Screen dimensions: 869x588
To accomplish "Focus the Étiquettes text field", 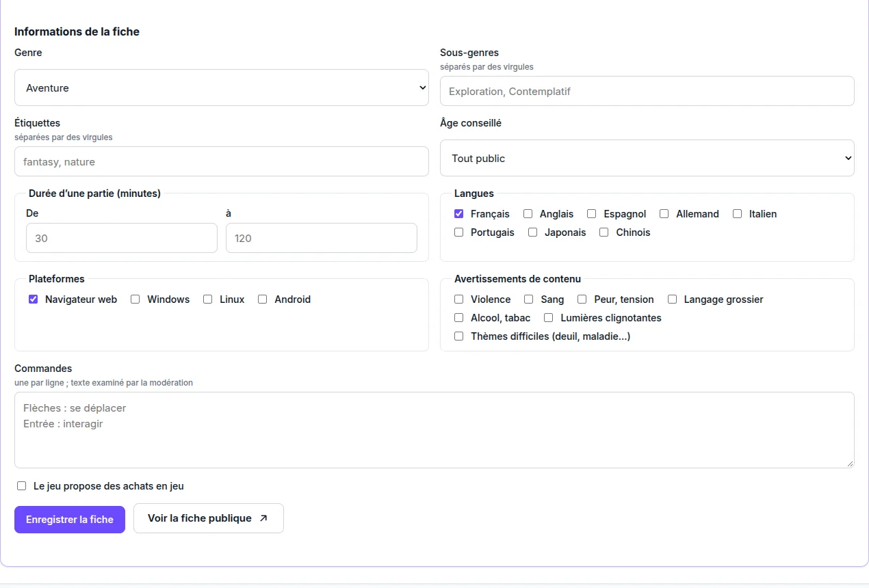I will tap(222, 161).
